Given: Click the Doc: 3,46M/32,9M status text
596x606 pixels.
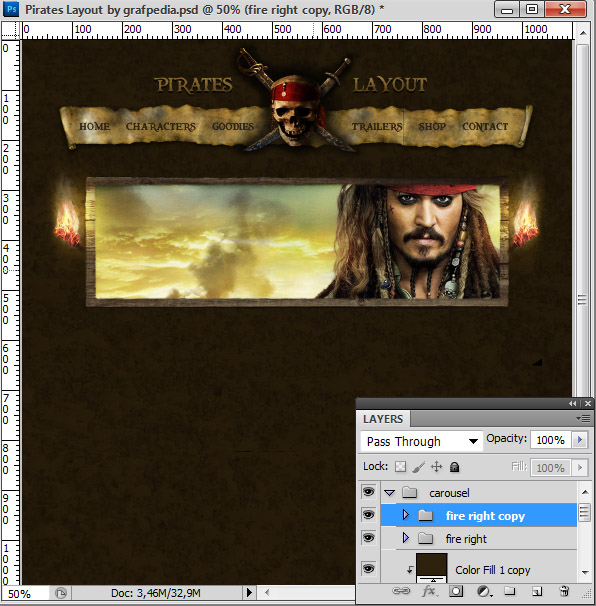Looking at the screenshot, I should click(x=156, y=593).
